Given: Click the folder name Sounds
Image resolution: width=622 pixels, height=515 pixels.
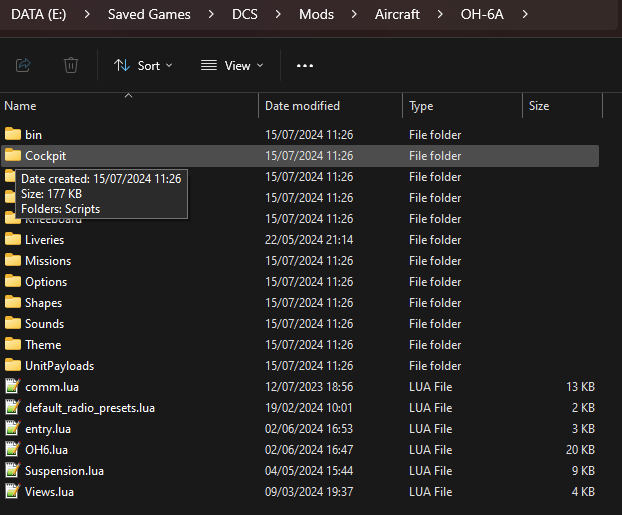Looking at the screenshot, I should (x=44, y=324).
